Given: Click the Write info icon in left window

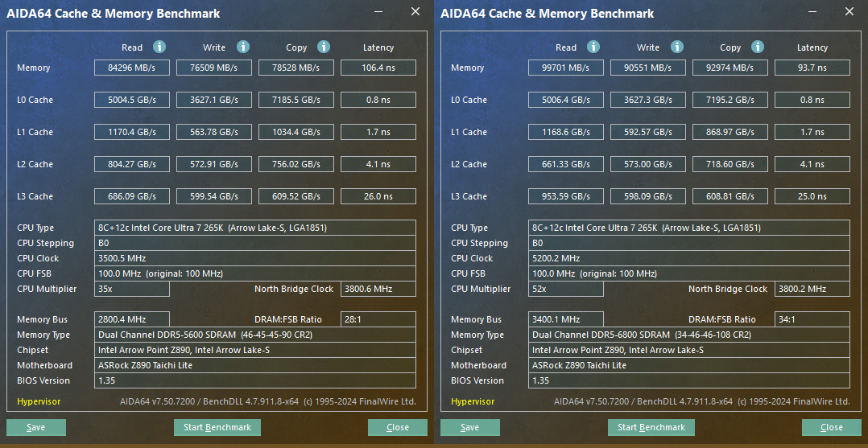Looking at the screenshot, I should click(x=242, y=47).
